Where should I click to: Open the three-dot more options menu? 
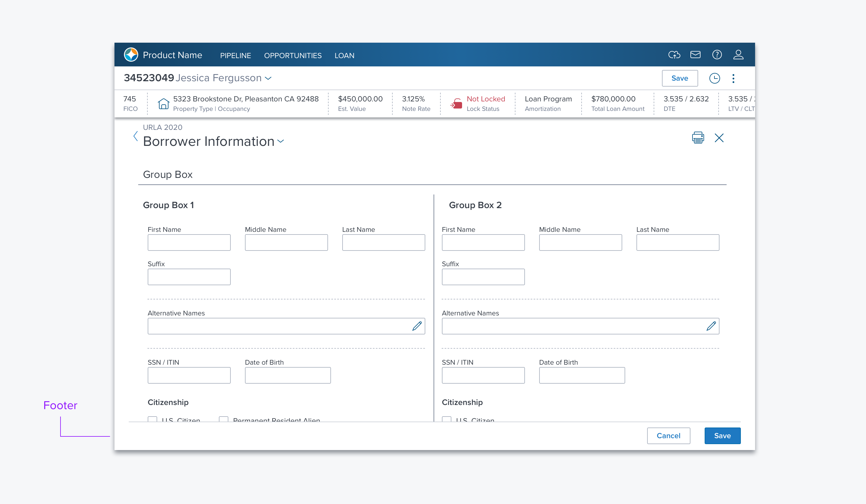pos(733,78)
